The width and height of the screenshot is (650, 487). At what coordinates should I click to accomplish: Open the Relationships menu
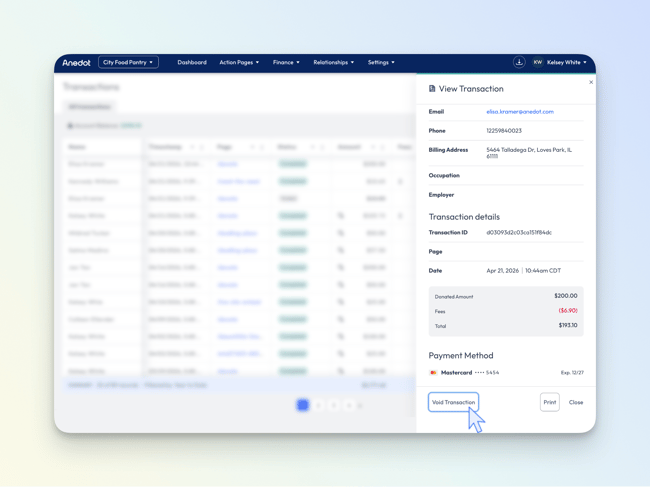pyautogui.click(x=333, y=62)
